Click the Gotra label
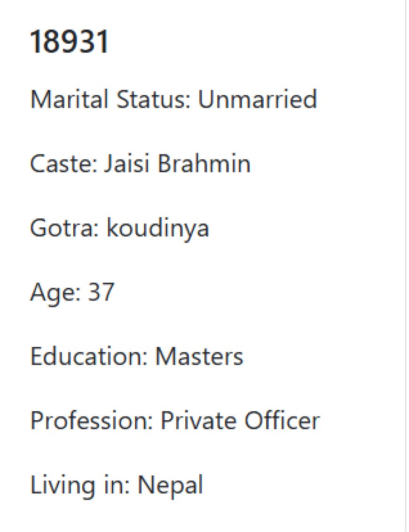409x532 pixels. [x=64, y=228]
